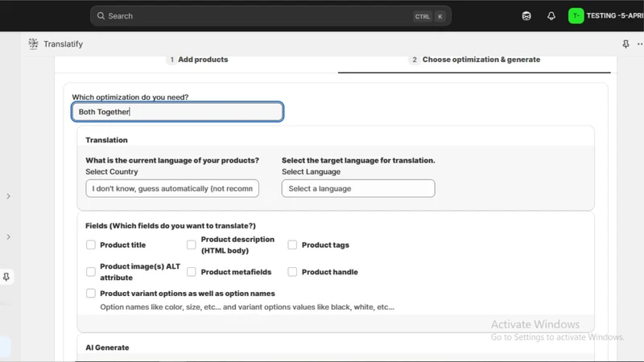Screen dimensions: 644x362
Task: Check the Product handle checkbox
Action: [292, 272]
